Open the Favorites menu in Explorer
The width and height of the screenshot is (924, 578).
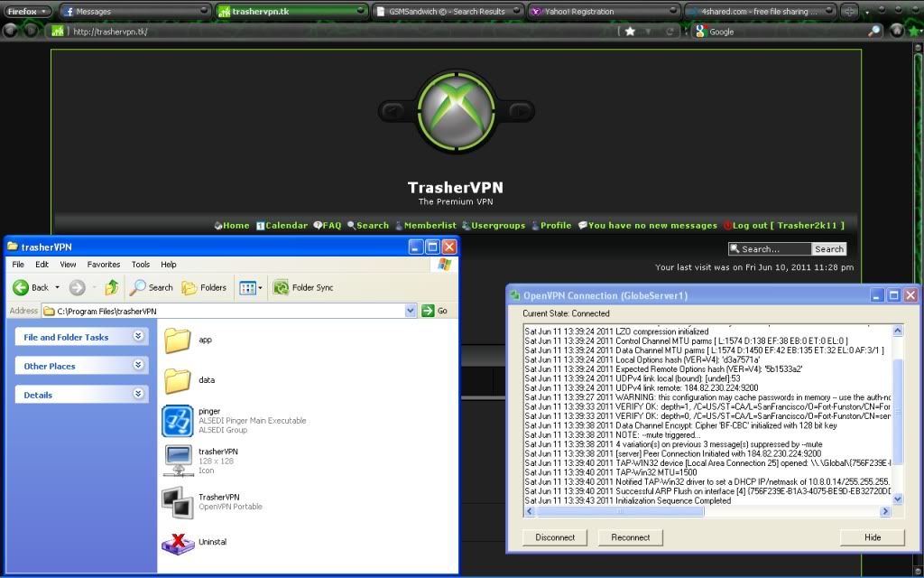(104, 265)
